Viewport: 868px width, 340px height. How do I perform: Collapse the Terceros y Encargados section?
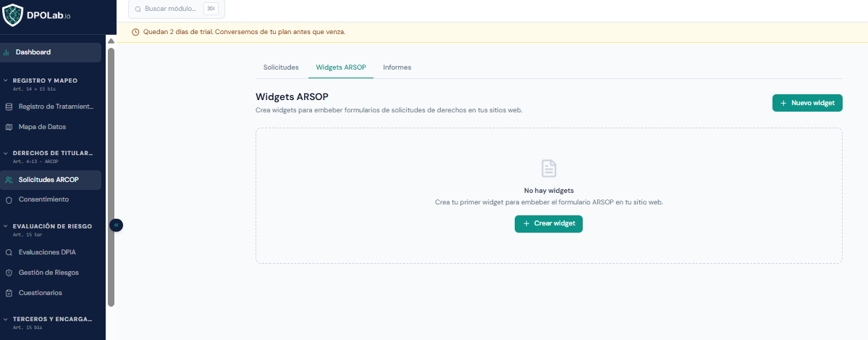(x=6, y=320)
